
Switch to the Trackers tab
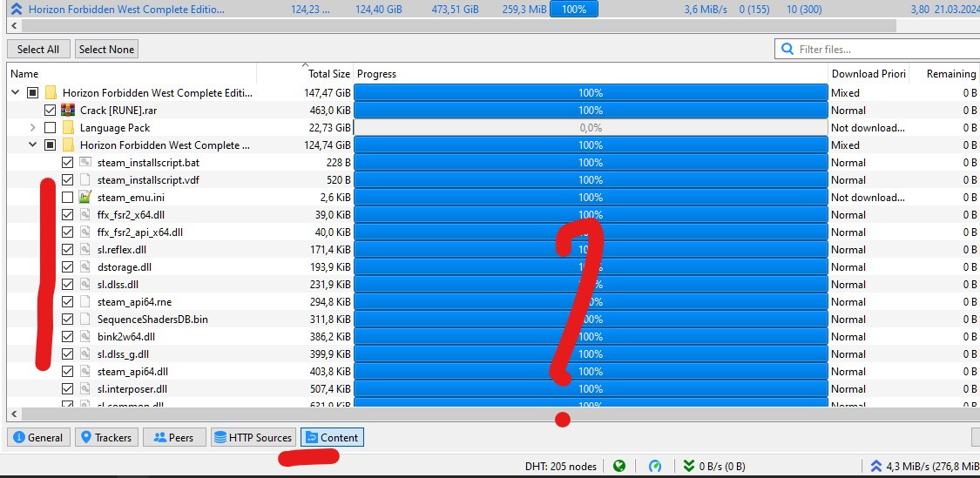105,437
